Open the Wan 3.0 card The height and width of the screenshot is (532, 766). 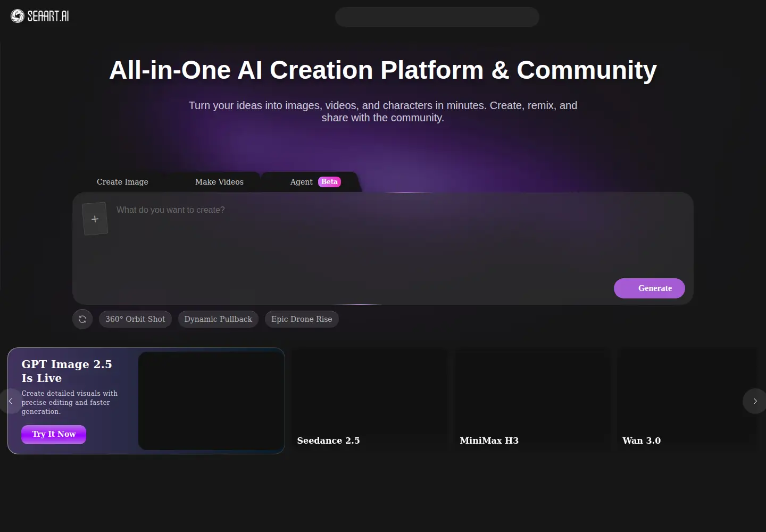687,400
